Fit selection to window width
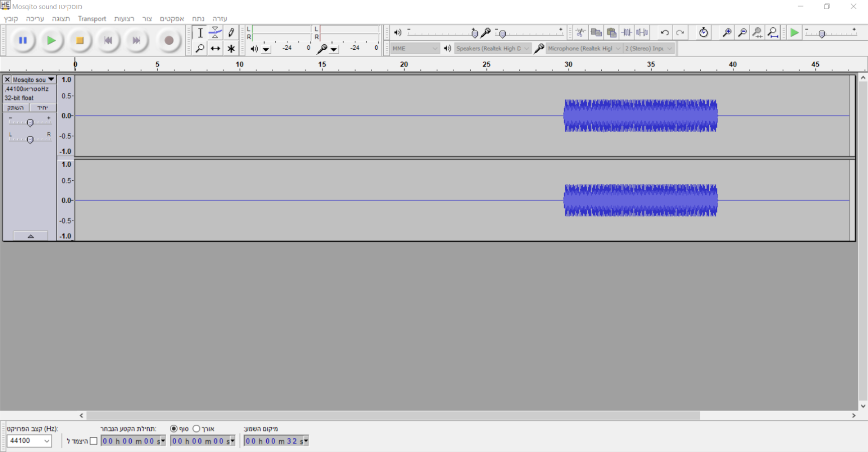The height and width of the screenshot is (452, 868). tap(757, 33)
